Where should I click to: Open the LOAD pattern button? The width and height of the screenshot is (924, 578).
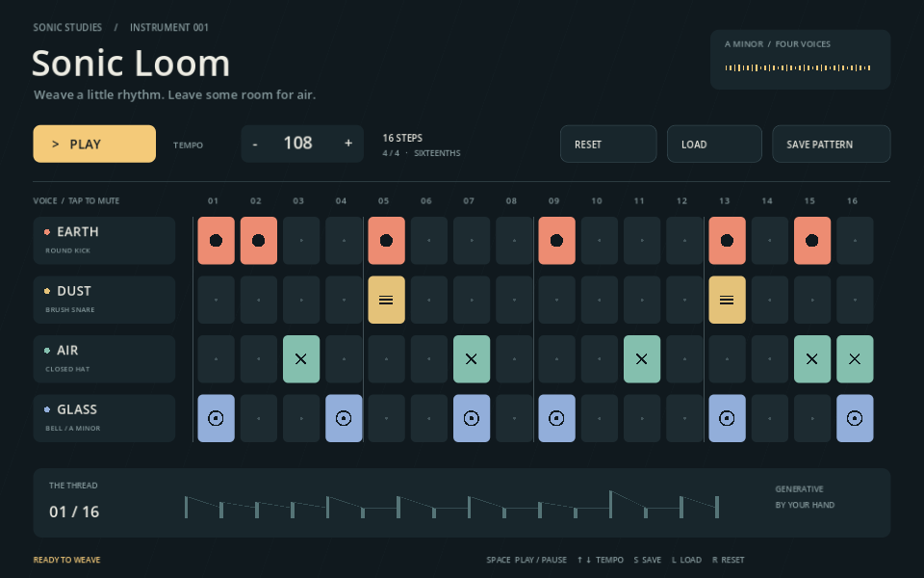[714, 144]
